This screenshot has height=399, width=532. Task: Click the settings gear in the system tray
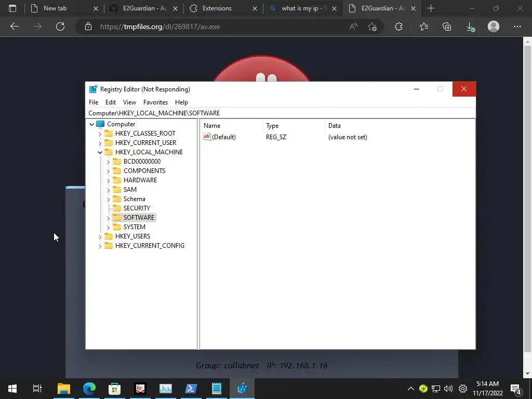coord(463,389)
